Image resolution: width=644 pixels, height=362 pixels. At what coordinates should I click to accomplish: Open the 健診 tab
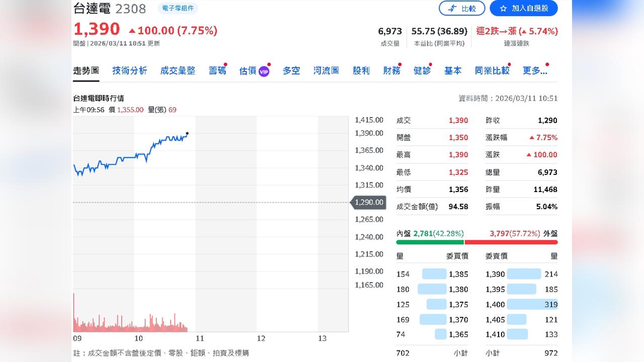point(422,71)
